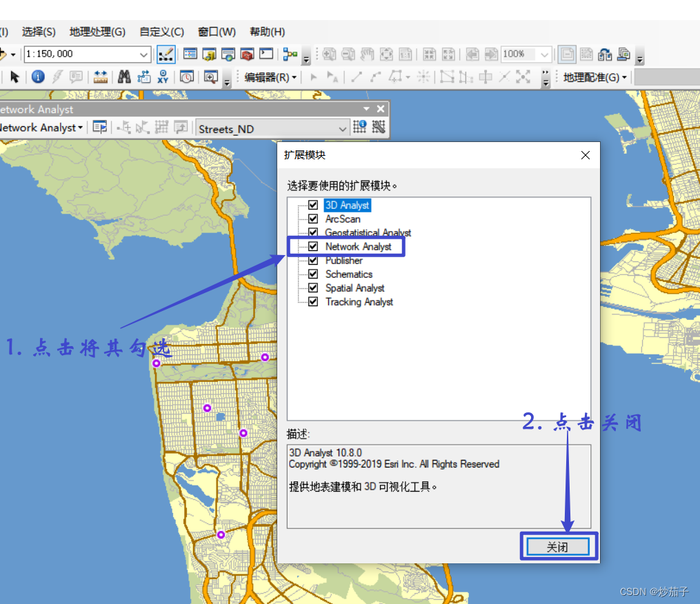
Task: Select the Identify tool on the toolbar
Action: (38, 77)
